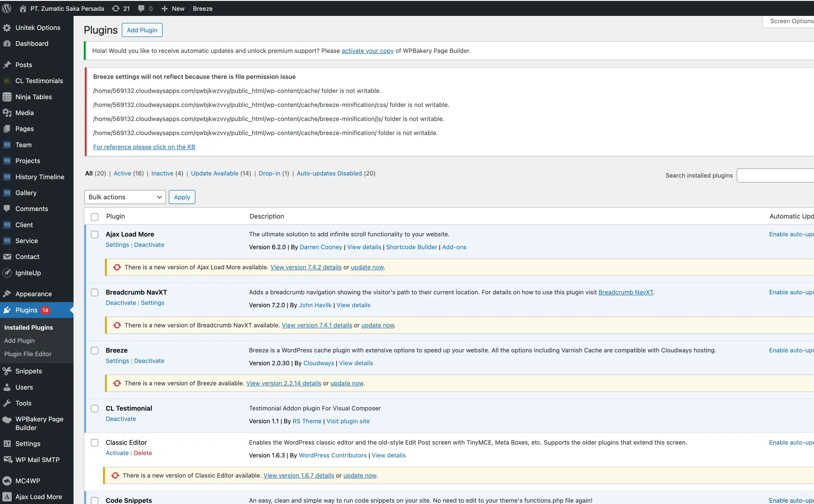Screen dimensions: 814x504
Task: Check the Code Snippets plugin checkbox
Action: tap(95, 500)
